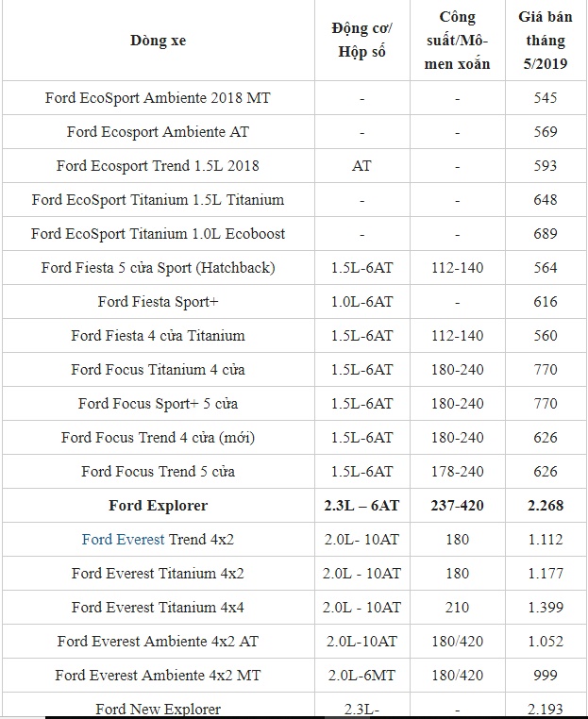Select the "Công suất/Mô-men xoắn" header cell

pos(457,41)
